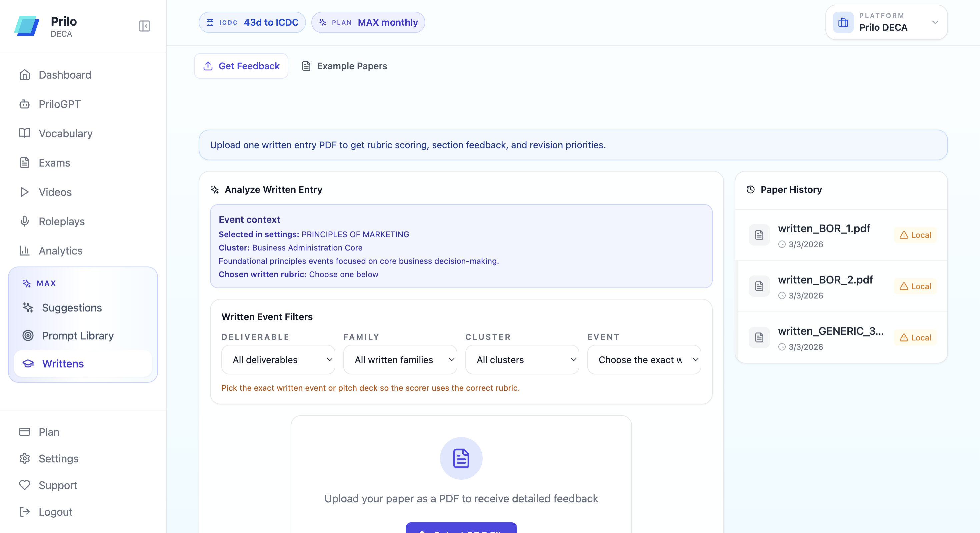This screenshot has height=533, width=980.
Task: Click the PDF upload document icon
Action: [461, 458]
